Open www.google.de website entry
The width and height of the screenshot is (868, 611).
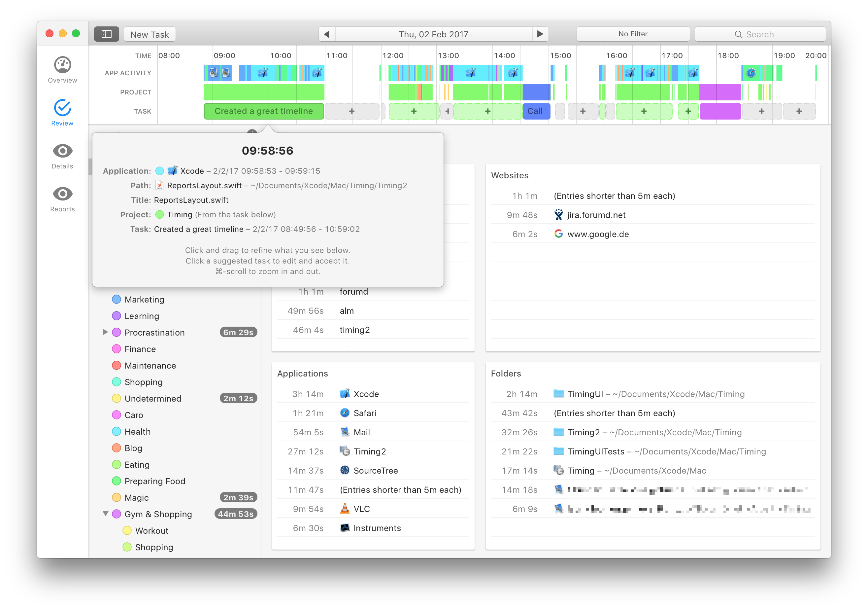click(x=598, y=234)
